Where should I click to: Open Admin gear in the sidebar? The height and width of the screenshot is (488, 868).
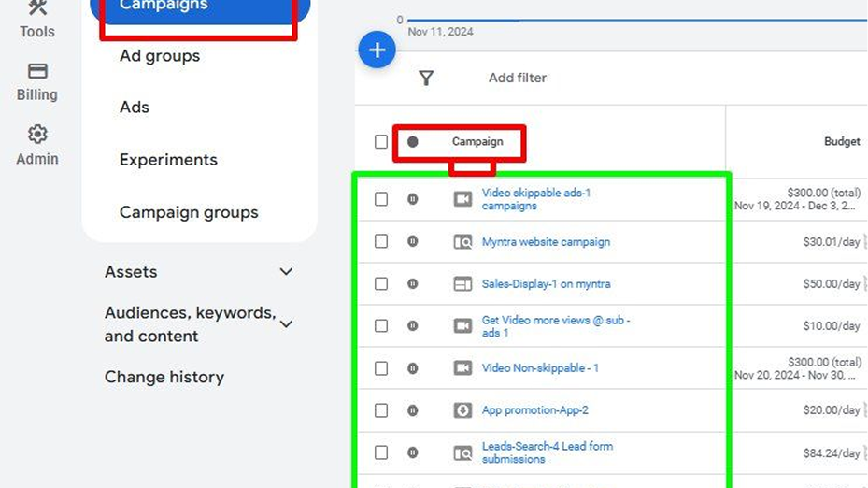(36, 145)
